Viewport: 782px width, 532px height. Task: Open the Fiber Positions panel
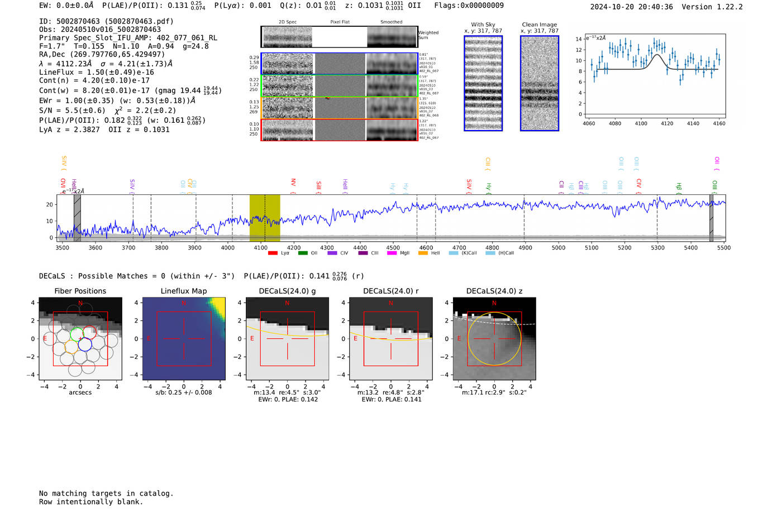[x=80, y=339]
